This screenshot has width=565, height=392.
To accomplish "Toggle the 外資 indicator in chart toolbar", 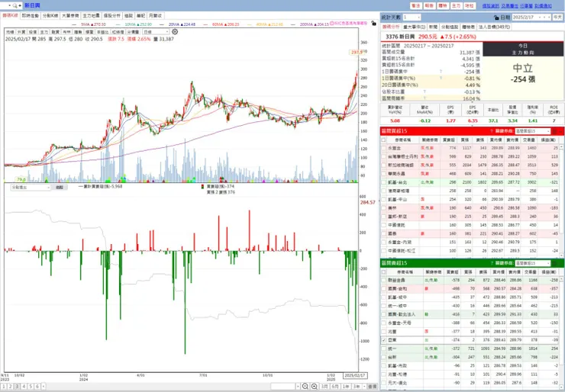I will pos(21,32).
